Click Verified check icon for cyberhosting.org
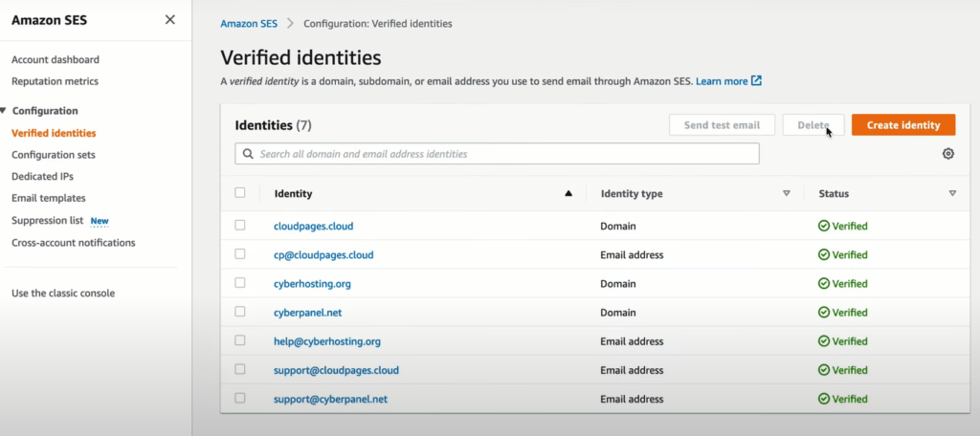980x436 pixels. click(824, 284)
